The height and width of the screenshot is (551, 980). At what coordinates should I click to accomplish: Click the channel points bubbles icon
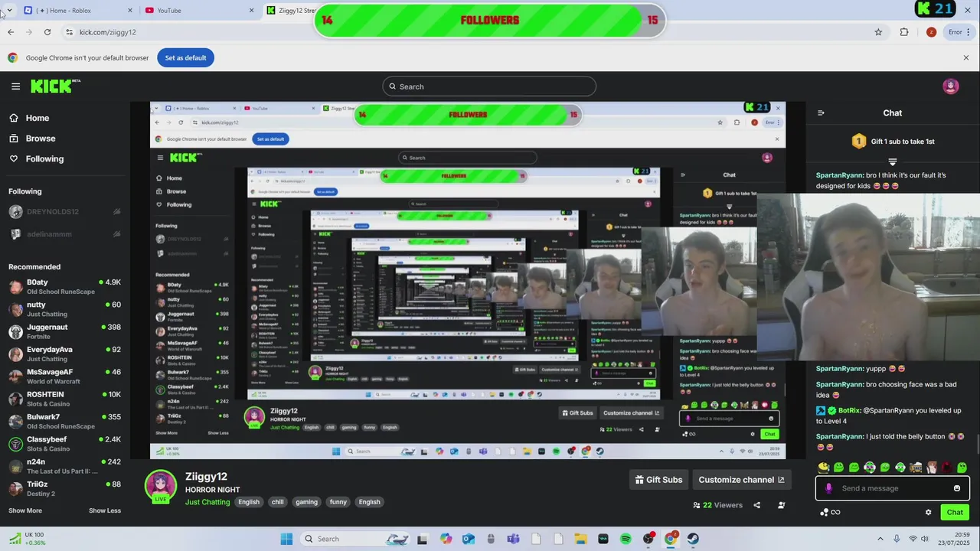click(x=824, y=513)
